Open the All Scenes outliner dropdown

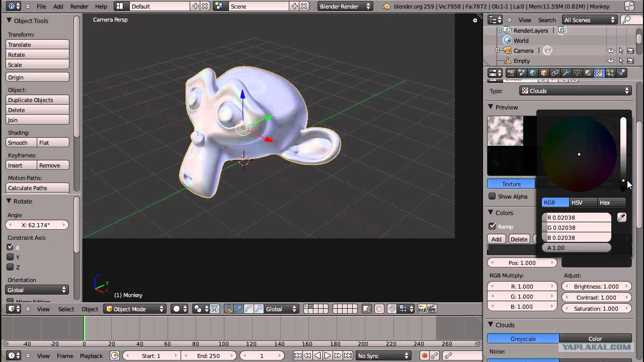590,20
